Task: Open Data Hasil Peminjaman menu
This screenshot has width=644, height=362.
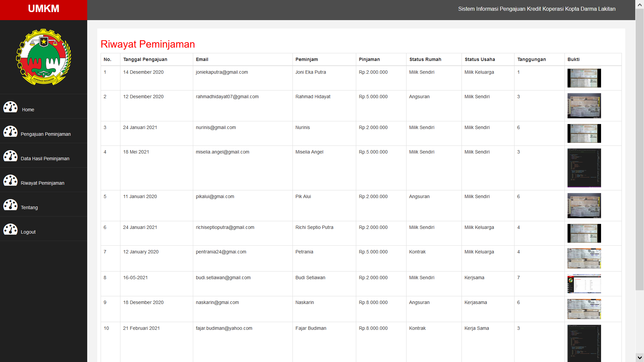Action: click(x=45, y=159)
